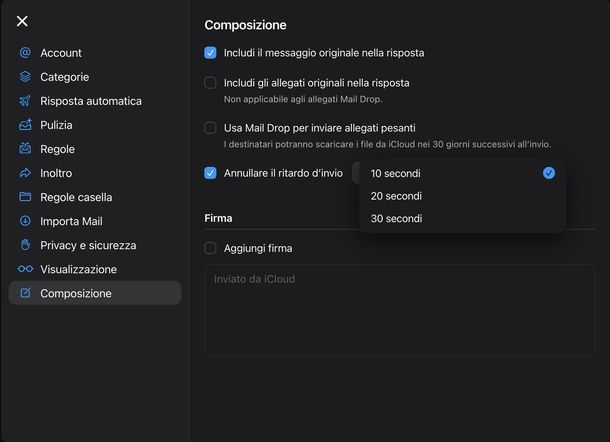The width and height of the screenshot is (610, 442).
Task: Open Risposta automatica settings
Action: [x=95, y=101]
